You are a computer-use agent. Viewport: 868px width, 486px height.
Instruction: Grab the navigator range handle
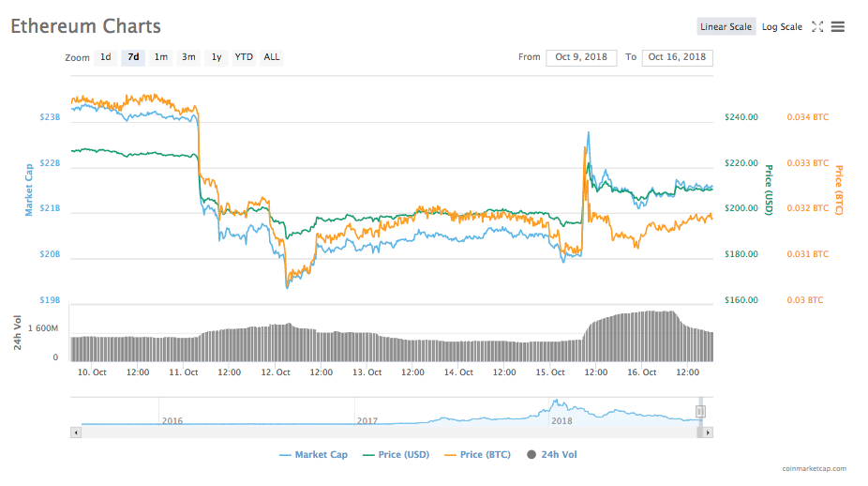tap(700, 411)
